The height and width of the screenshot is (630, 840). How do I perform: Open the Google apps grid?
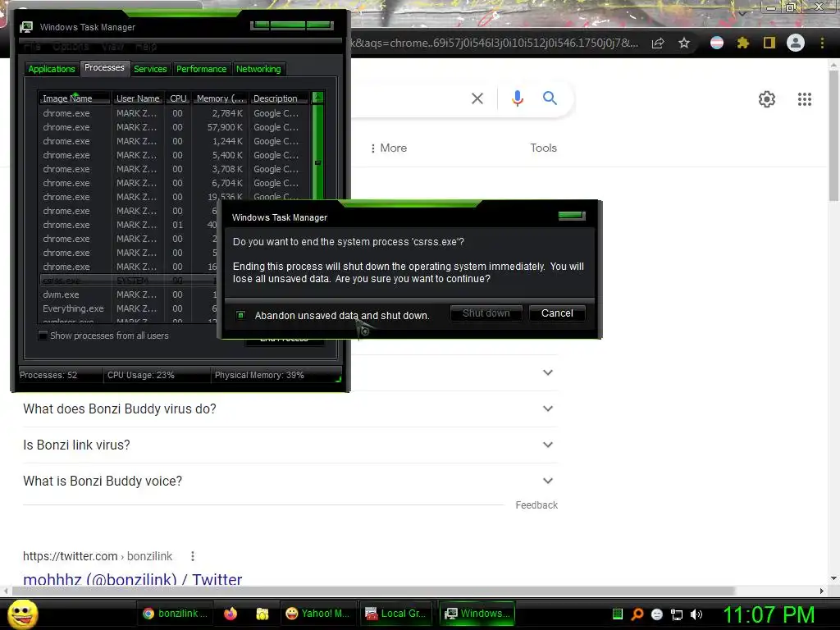[805, 99]
